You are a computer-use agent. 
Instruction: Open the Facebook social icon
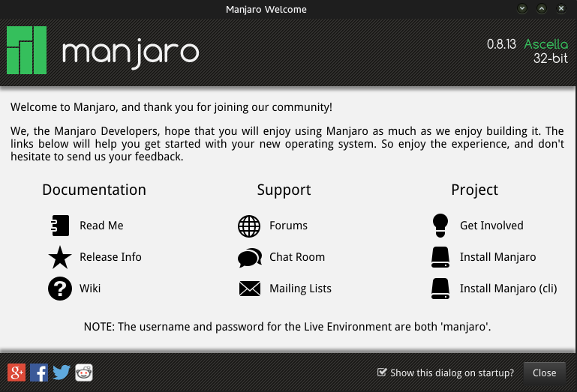pos(39,373)
